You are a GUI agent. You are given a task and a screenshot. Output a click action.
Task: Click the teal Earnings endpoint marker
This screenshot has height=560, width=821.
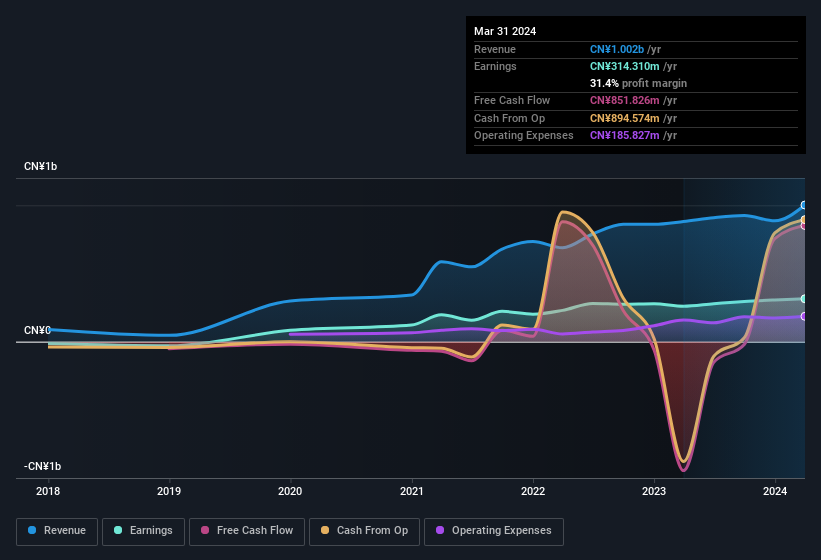pyautogui.click(x=804, y=299)
